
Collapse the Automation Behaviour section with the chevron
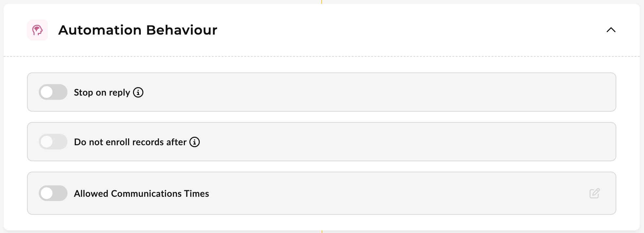611,30
